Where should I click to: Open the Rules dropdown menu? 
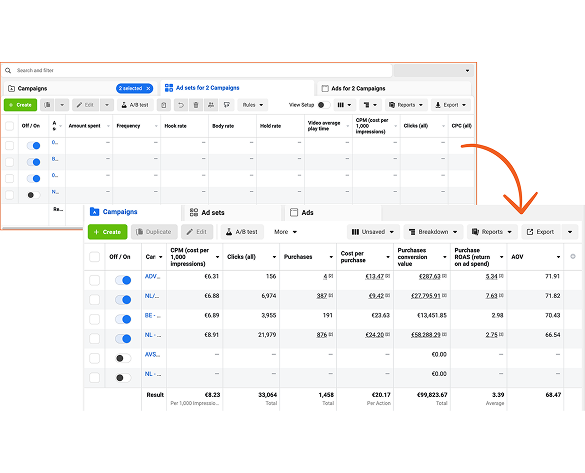[x=253, y=105]
